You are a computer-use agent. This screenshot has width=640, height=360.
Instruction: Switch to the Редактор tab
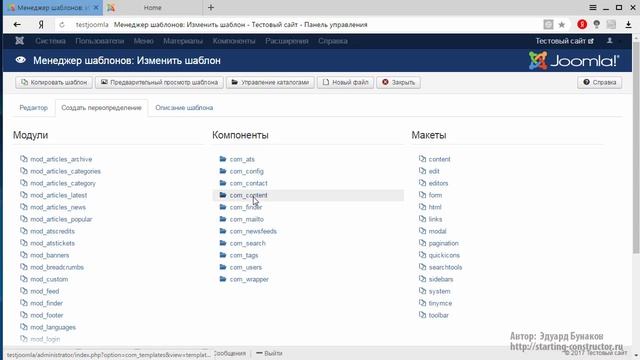point(33,108)
